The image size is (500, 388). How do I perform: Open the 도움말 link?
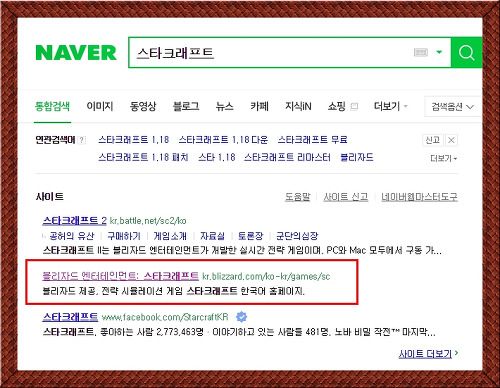coord(297,197)
